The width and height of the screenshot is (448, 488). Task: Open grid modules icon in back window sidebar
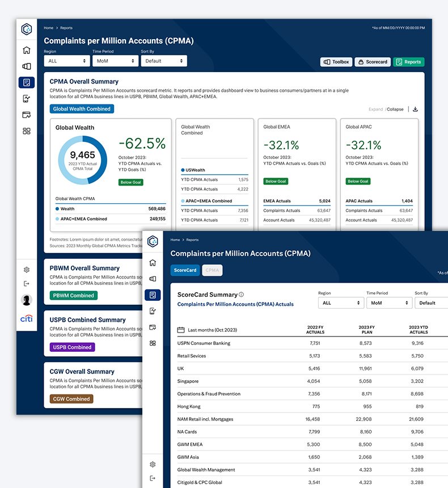[27, 131]
